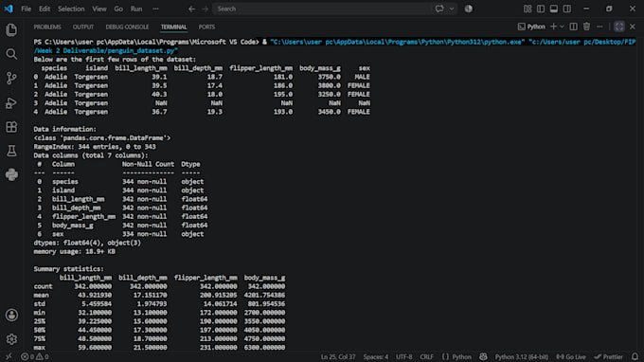Open Run and Debug view
Screen dimensions: 644x362
(x=11, y=102)
